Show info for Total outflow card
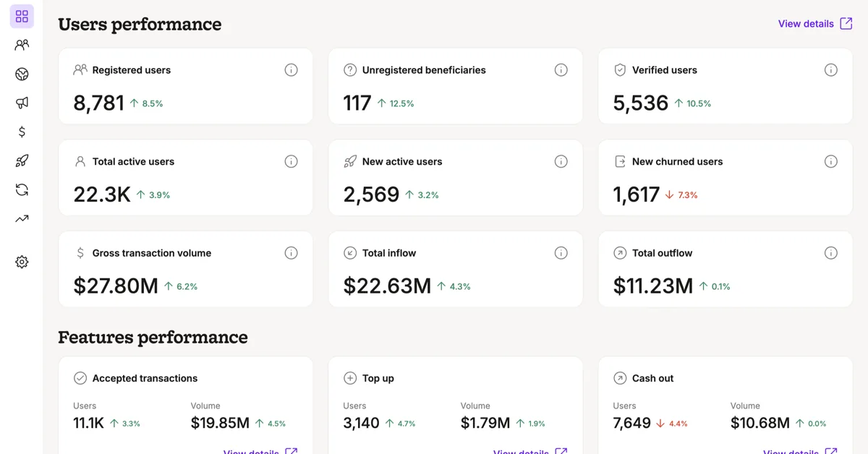Viewport: 868px width, 454px height. 830,253
